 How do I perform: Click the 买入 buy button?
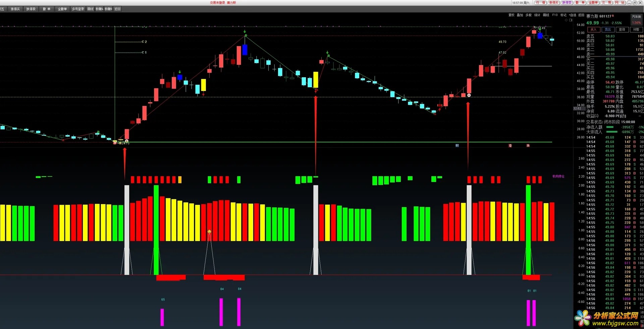click(593, 30)
